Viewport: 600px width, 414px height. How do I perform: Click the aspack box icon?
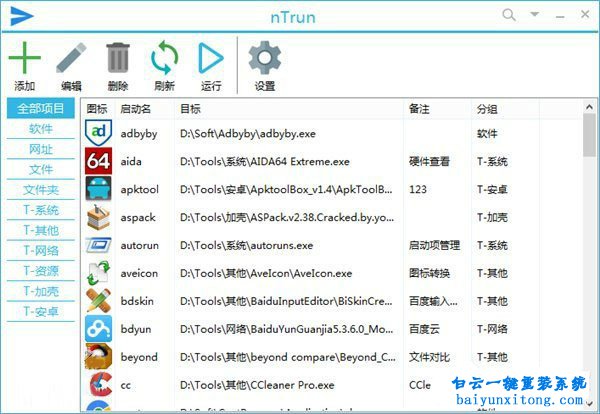coord(98,217)
